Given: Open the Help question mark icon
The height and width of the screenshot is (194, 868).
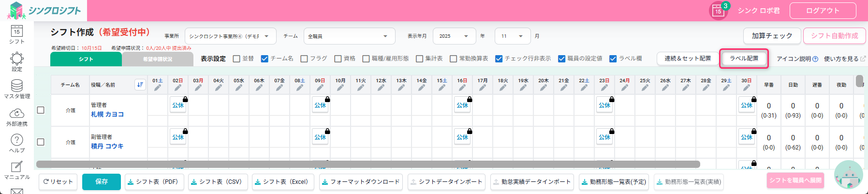Looking at the screenshot, I should (x=17, y=140).
